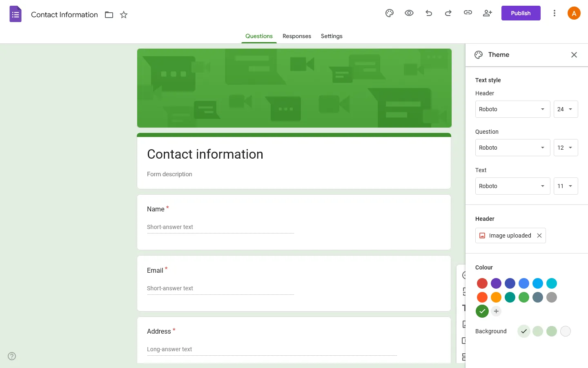Open the Text size 11 dropdown
The height and width of the screenshot is (368, 588).
pyautogui.click(x=566, y=186)
